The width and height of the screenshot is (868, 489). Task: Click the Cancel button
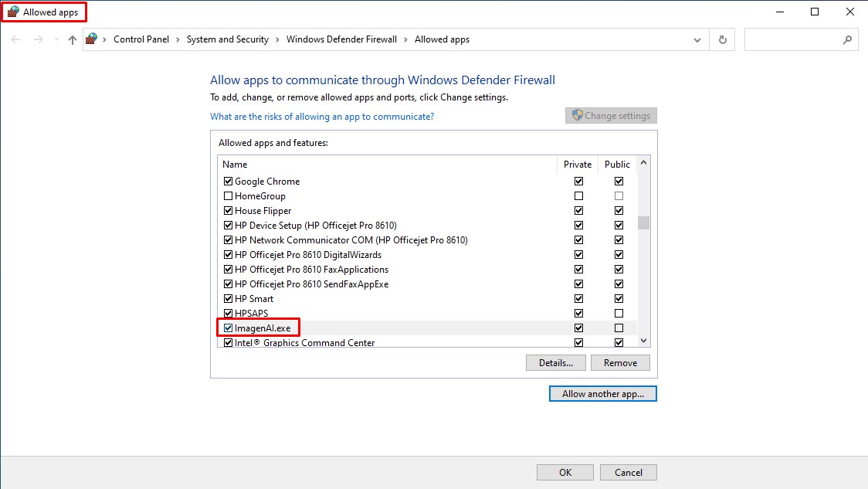(x=629, y=472)
